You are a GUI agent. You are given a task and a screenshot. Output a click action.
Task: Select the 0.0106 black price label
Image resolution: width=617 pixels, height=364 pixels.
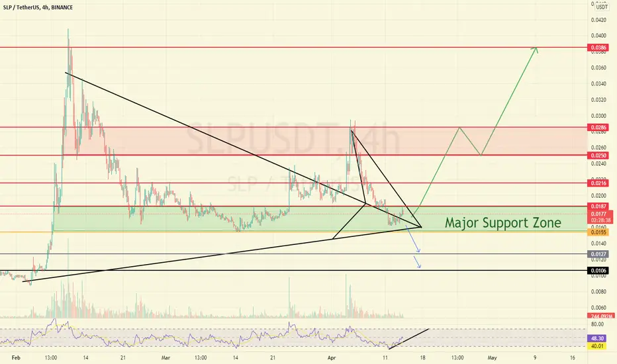point(598,271)
